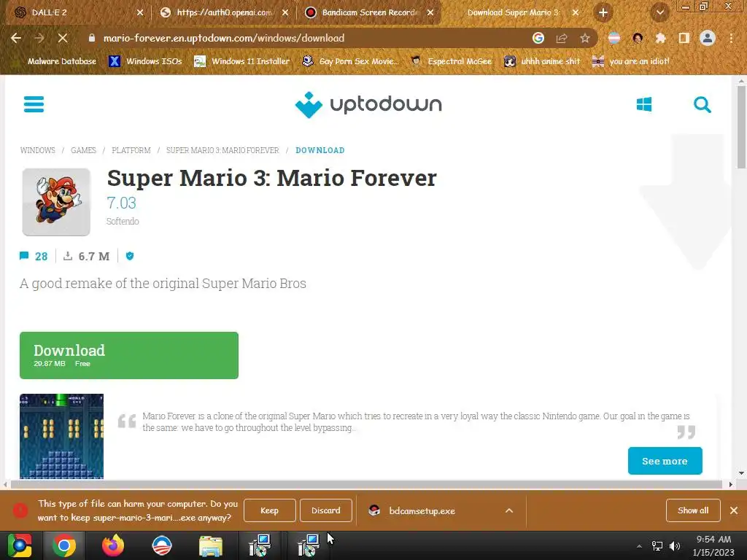This screenshot has width=747, height=560.
Task: Click the address bar URL
Action: pos(224,38)
